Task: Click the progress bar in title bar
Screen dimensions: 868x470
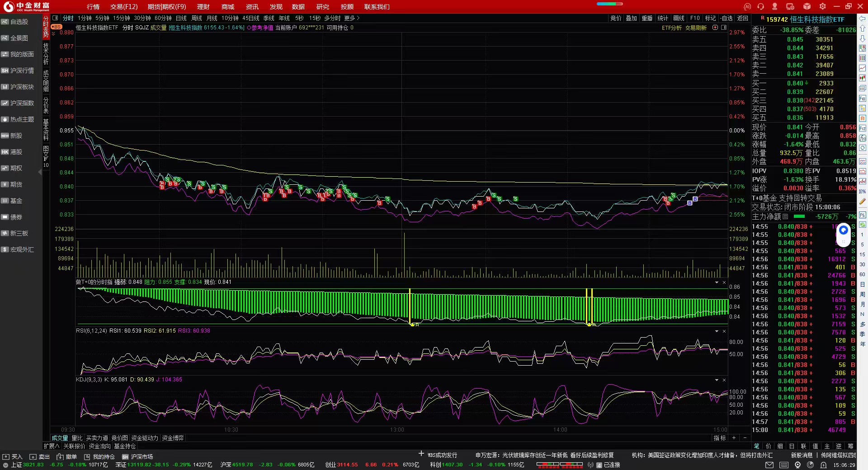Action: (609, 4)
